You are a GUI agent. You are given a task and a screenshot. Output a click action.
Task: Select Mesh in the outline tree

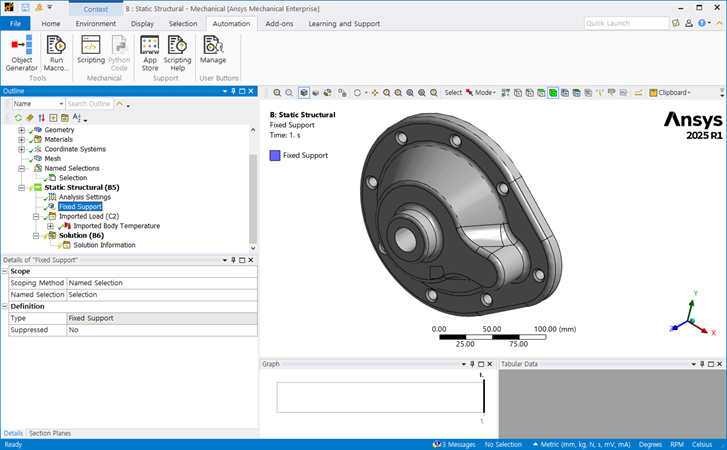click(x=52, y=158)
